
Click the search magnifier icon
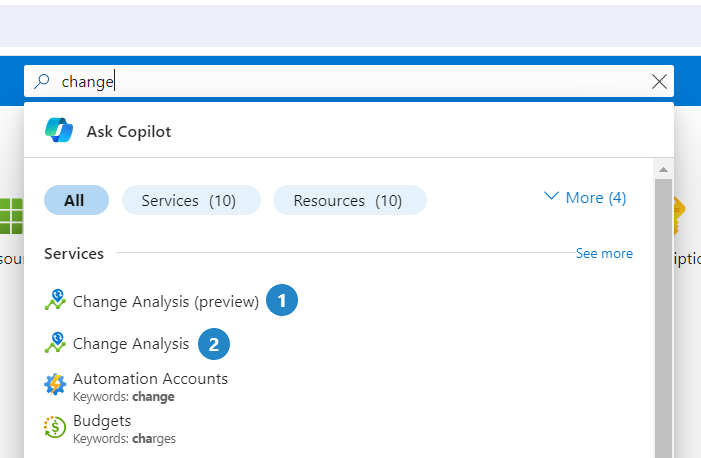point(42,81)
